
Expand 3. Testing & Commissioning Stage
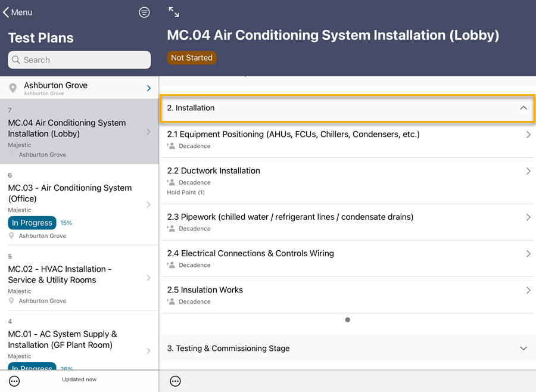tap(523, 349)
